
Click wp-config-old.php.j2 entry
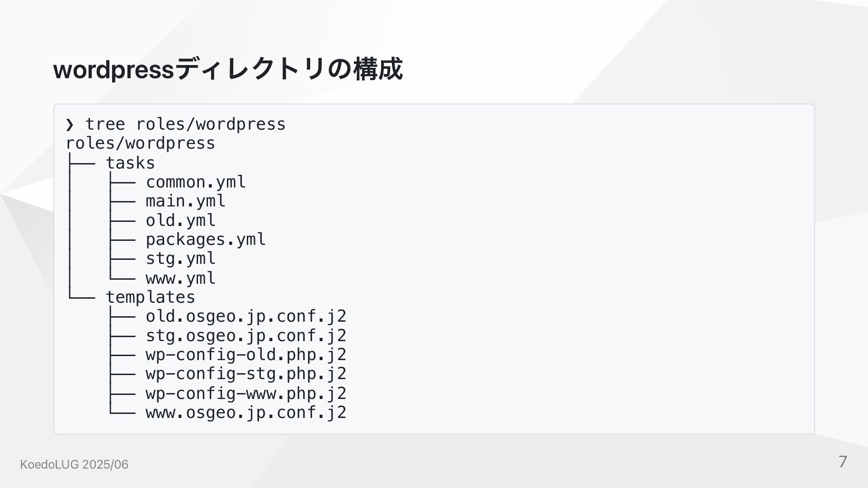[246, 355]
